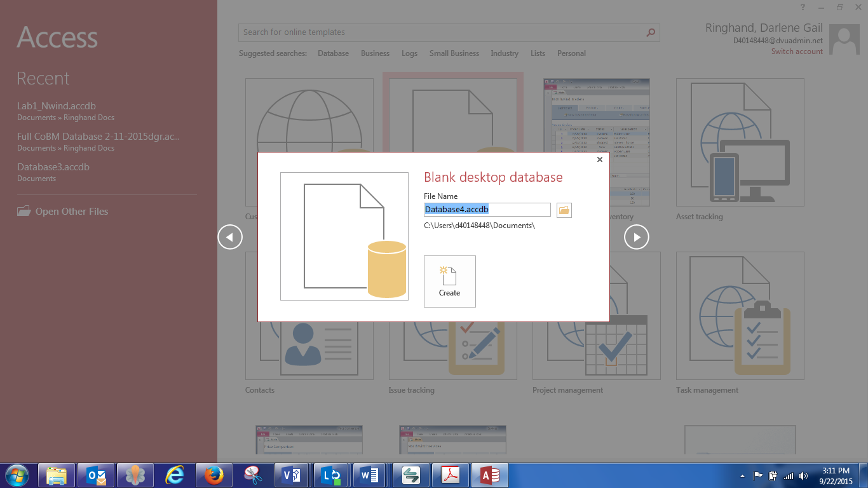
Task: Open Lab1_Nwind.accdb from the Recent list
Action: pyautogui.click(x=57, y=106)
